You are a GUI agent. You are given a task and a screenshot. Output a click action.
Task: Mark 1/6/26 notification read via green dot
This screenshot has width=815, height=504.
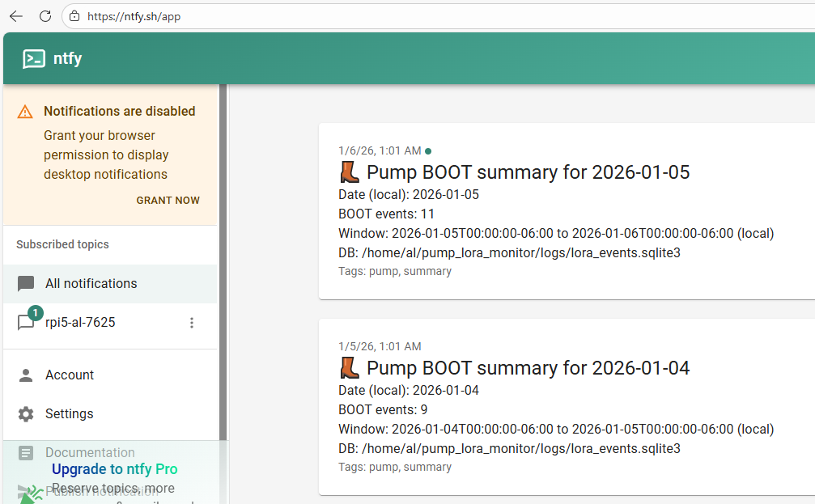tap(428, 150)
